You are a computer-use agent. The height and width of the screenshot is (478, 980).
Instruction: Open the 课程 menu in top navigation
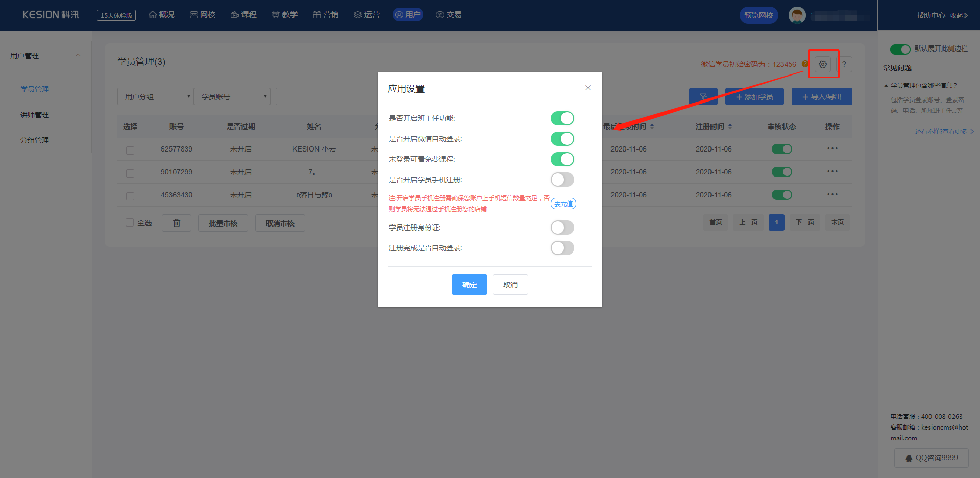243,15
